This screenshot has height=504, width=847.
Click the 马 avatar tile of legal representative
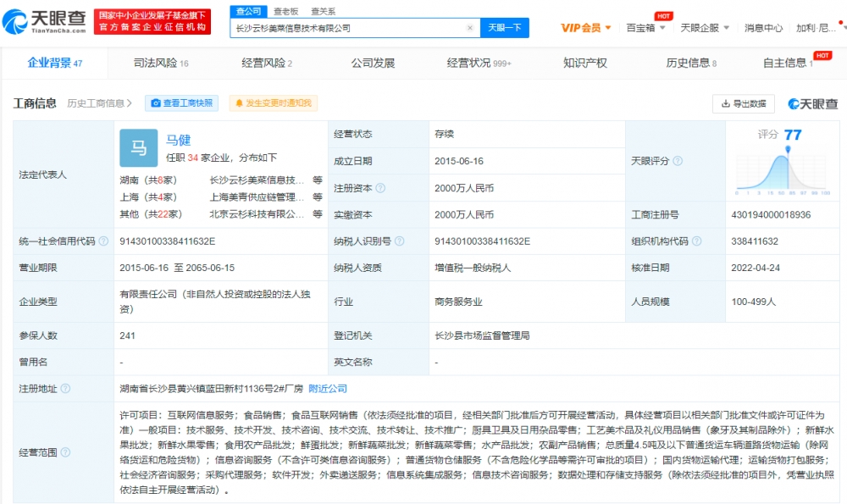click(139, 147)
